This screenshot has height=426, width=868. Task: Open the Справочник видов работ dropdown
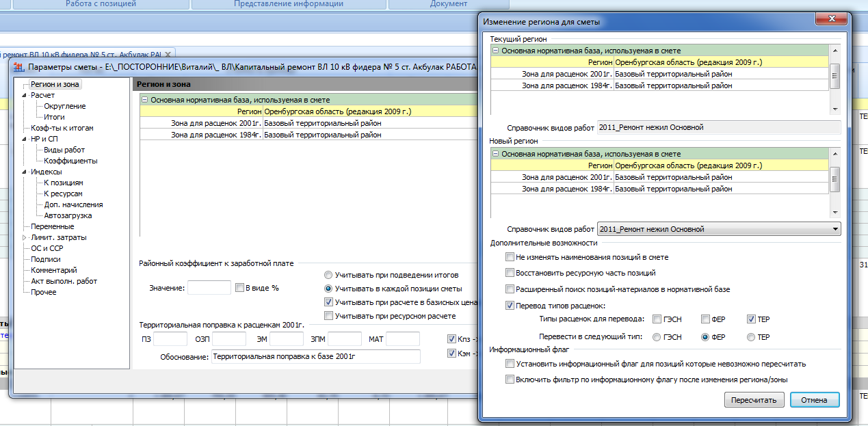pos(834,229)
